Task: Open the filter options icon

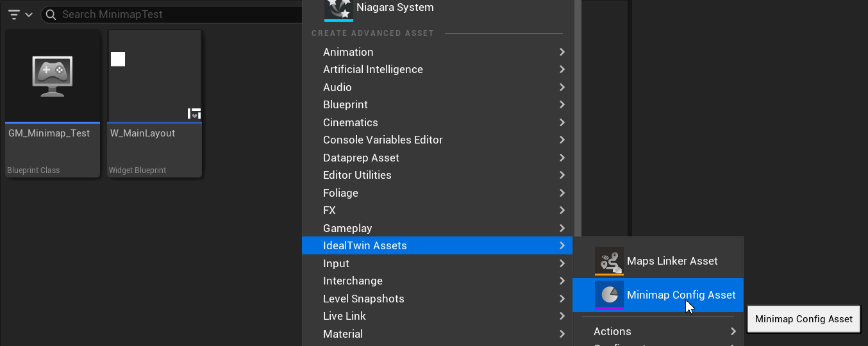Action: pyautogui.click(x=15, y=14)
